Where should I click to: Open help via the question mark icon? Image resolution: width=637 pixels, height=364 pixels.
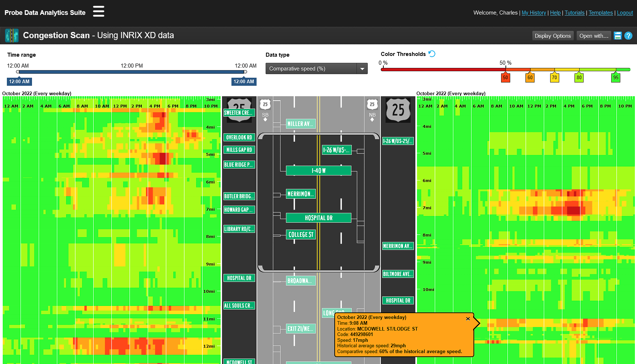coord(628,35)
